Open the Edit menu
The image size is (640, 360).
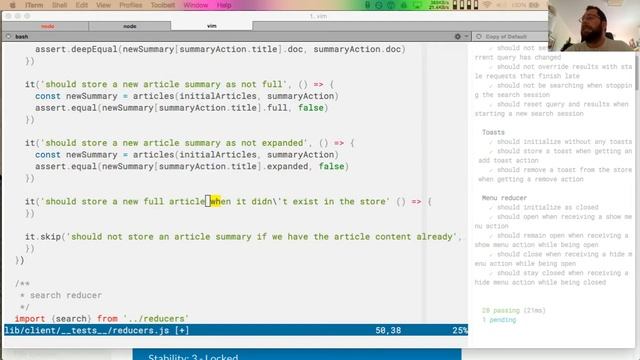[x=82, y=5]
